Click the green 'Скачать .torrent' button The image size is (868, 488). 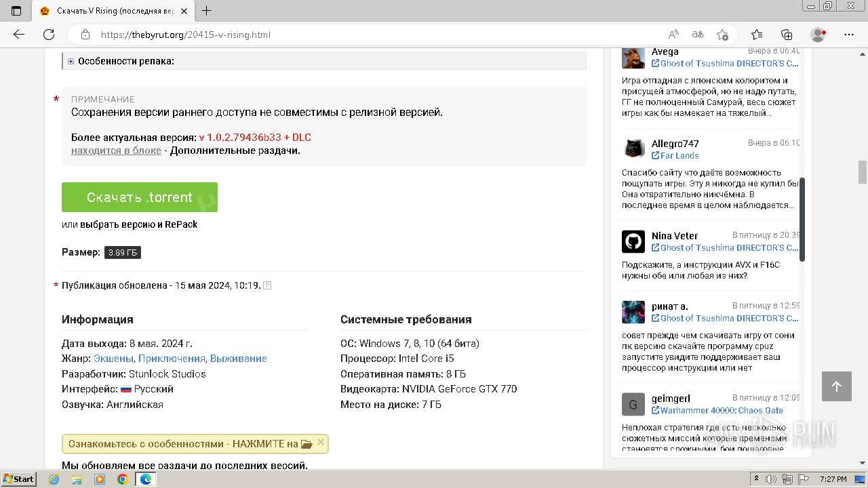point(140,197)
